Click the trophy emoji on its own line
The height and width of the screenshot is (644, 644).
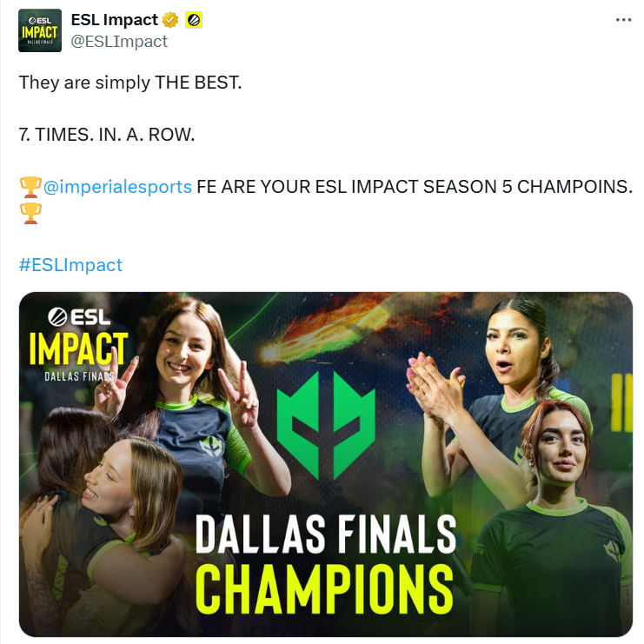tap(30, 213)
